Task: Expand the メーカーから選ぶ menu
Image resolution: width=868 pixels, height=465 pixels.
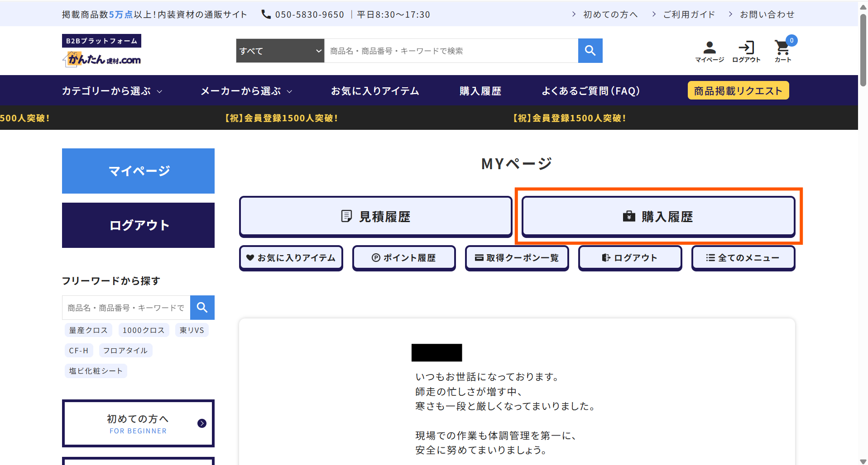Action: tap(245, 90)
